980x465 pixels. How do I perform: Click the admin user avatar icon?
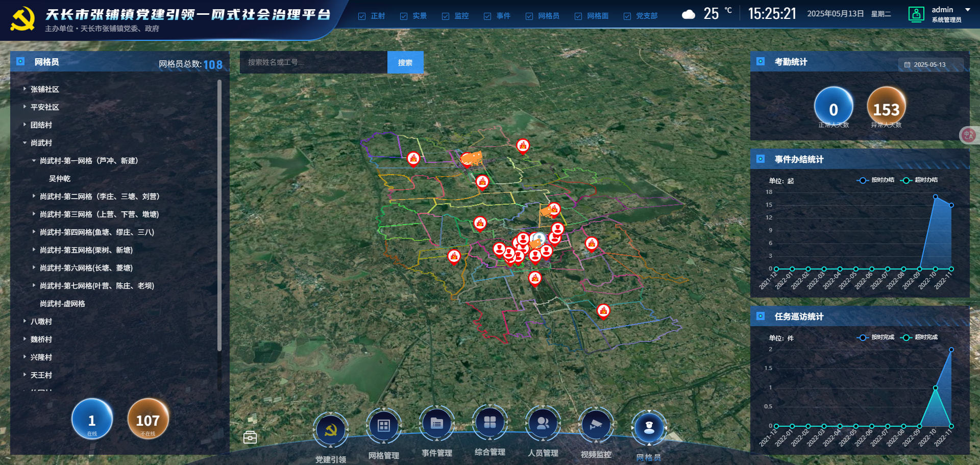916,14
